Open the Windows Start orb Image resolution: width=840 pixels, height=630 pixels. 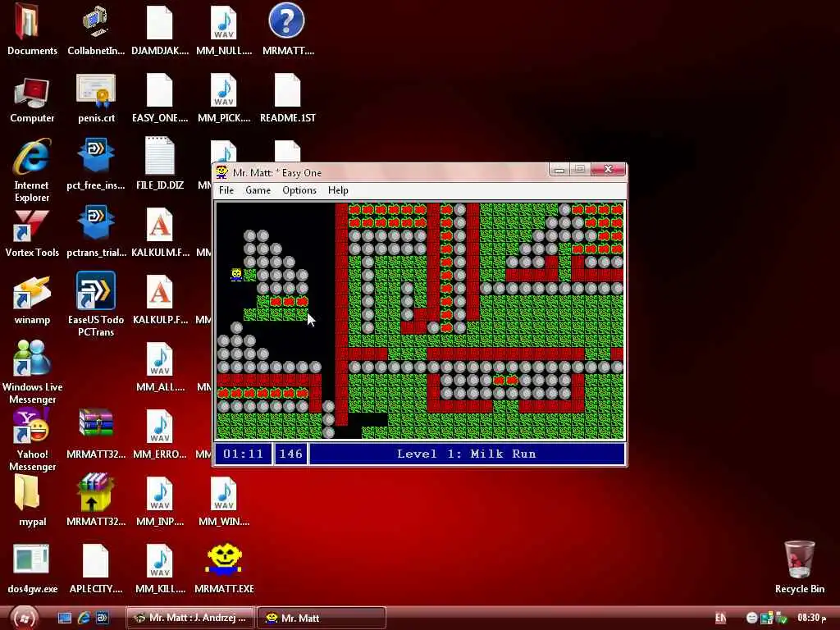[x=24, y=618]
